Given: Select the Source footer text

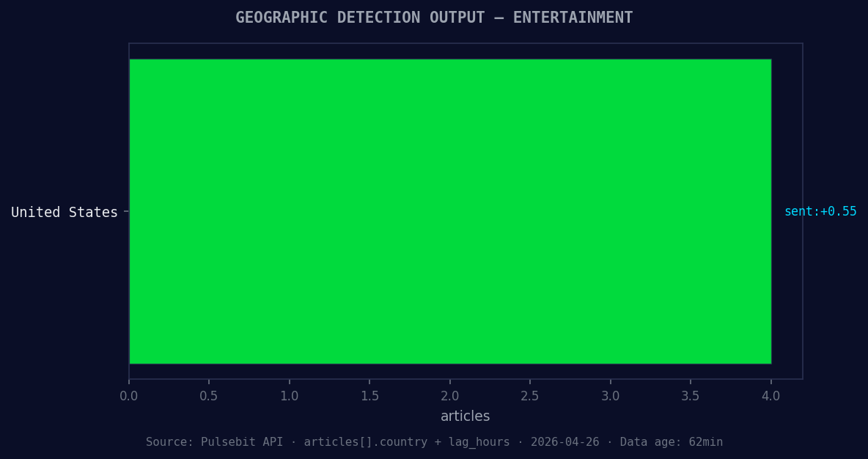Looking at the screenshot, I should [433, 441].
